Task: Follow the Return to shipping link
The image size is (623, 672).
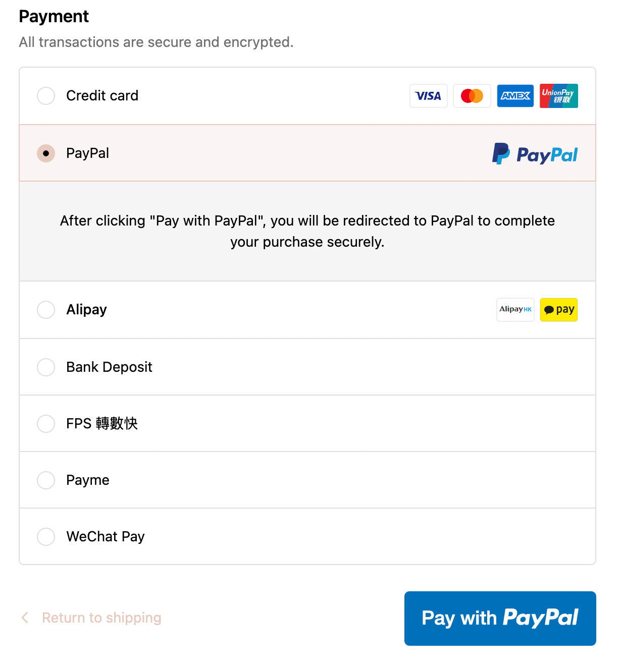Action: (101, 618)
